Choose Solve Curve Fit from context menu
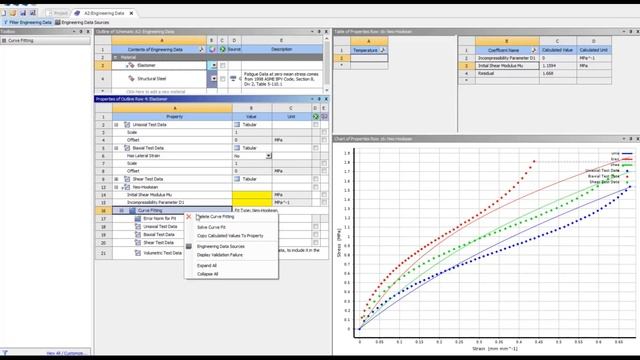This screenshot has height=360, width=640. coord(211,227)
